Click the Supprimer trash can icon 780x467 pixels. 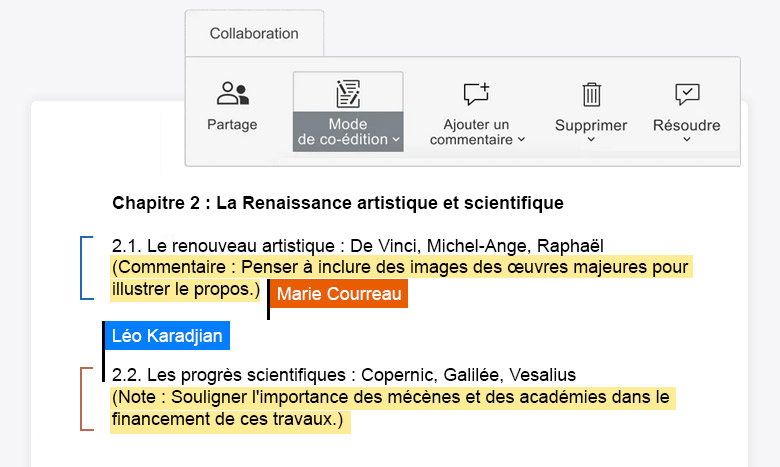(x=591, y=94)
